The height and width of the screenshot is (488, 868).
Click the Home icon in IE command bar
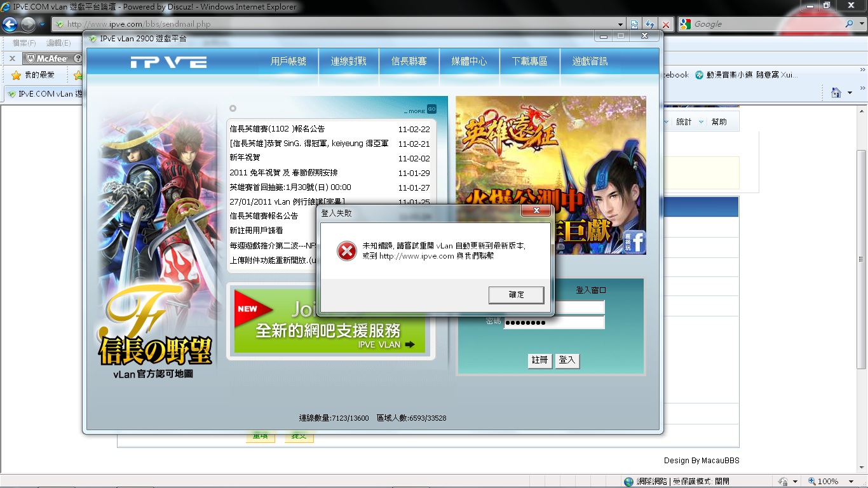coord(836,93)
